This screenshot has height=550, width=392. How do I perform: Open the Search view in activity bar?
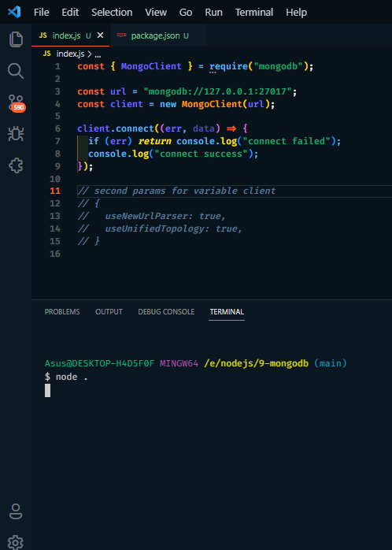coord(16,71)
